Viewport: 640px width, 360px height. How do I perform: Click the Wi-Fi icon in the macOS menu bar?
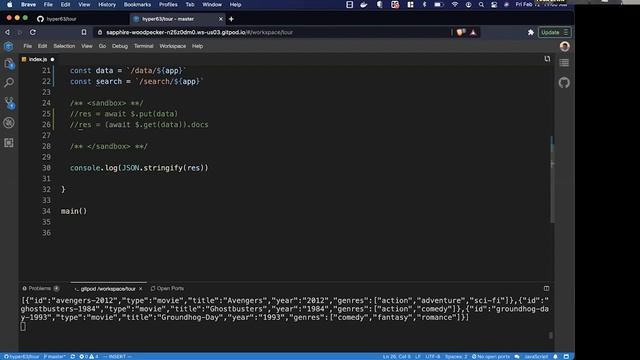(455, 4)
